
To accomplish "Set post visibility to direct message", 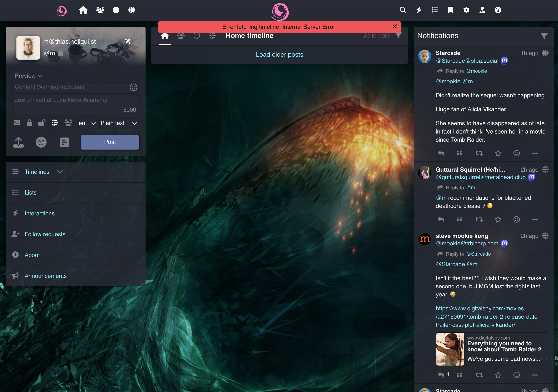I will (17, 123).
